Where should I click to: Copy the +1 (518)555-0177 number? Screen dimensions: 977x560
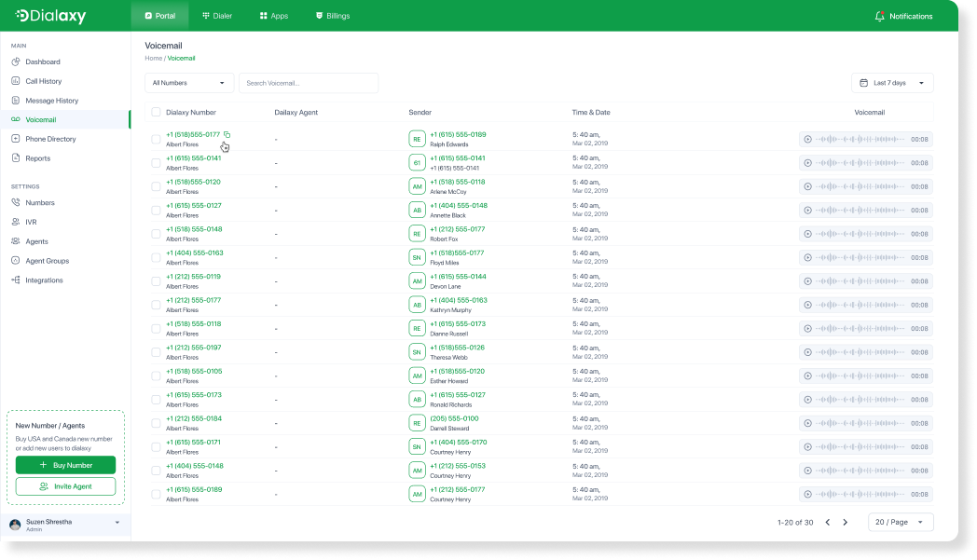click(x=228, y=133)
